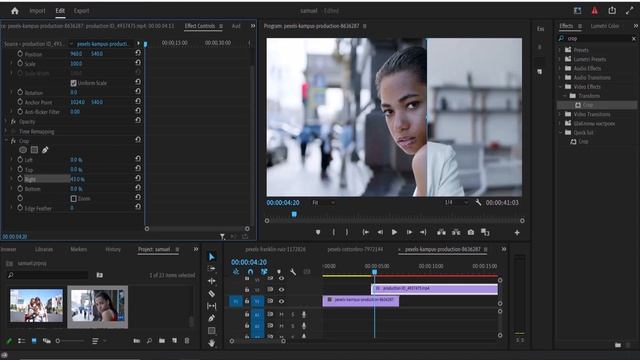Enable the Crop Zoom checkbox
This screenshot has height=360, width=640.
[73, 199]
